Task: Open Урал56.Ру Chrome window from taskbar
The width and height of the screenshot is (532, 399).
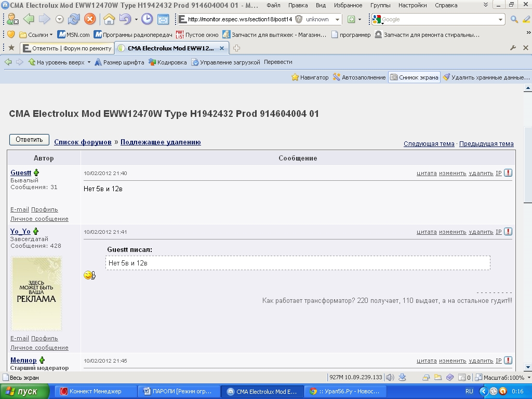Action: tap(344, 391)
